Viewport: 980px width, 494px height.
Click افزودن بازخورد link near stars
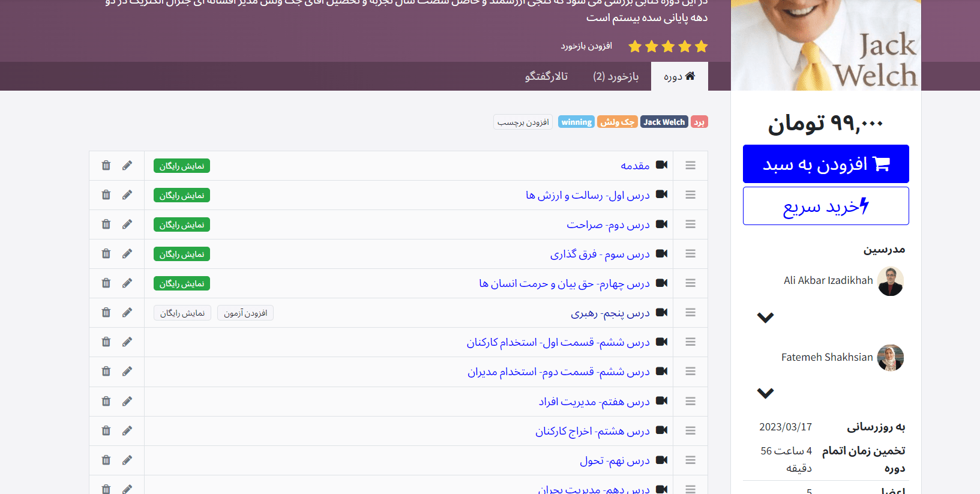(x=586, y=46)
